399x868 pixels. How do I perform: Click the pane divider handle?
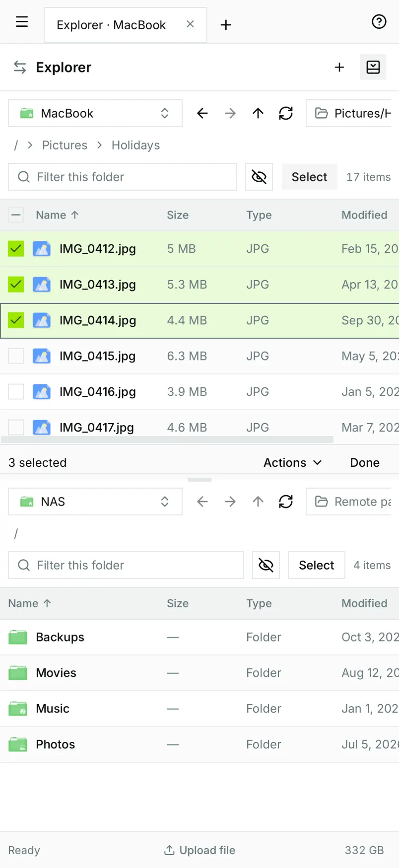click(x=199, y=480)
